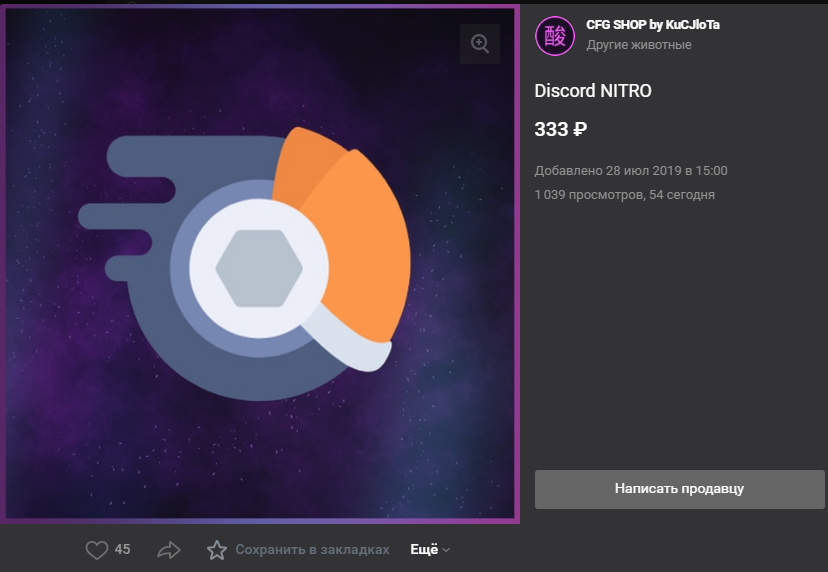Click the 333 ₽ price text
The width and height of the screenshot is (828, 572).
[x=560, y=129]
